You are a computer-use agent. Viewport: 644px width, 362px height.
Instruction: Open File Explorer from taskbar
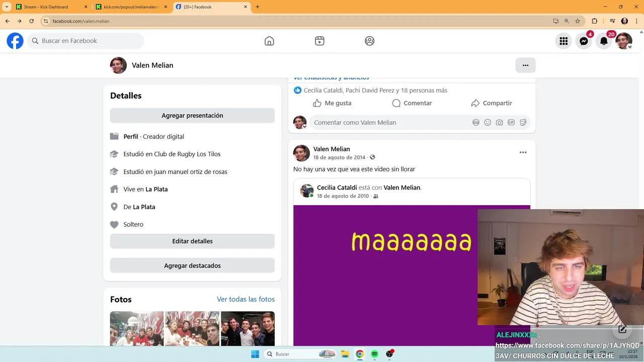345,354
